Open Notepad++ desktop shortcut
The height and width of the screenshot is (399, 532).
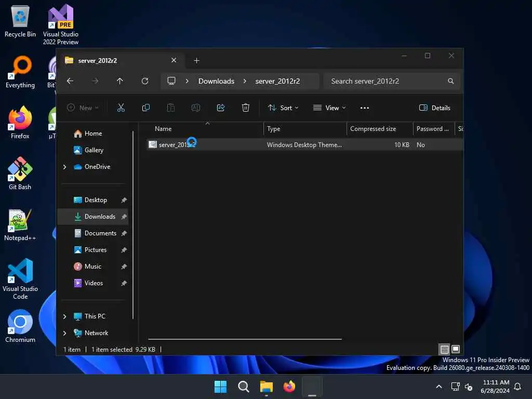pyautogui.click(x=20, y=224)
